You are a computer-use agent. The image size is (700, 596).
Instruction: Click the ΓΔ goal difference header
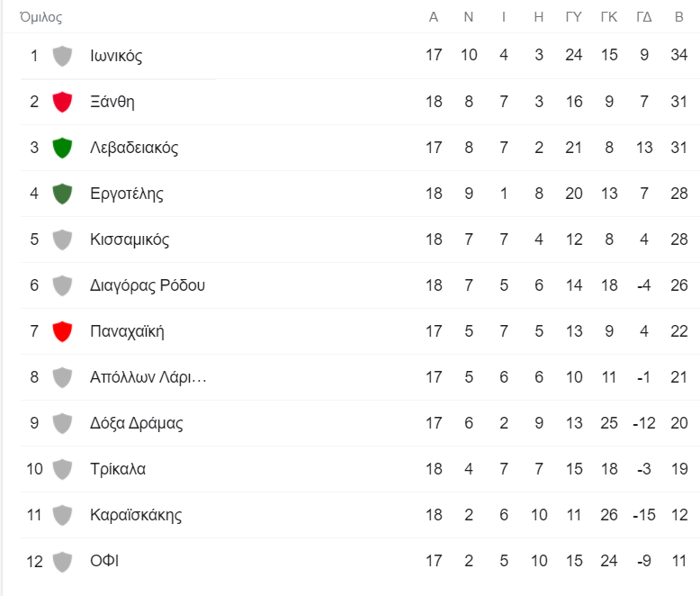pos(643,17)
